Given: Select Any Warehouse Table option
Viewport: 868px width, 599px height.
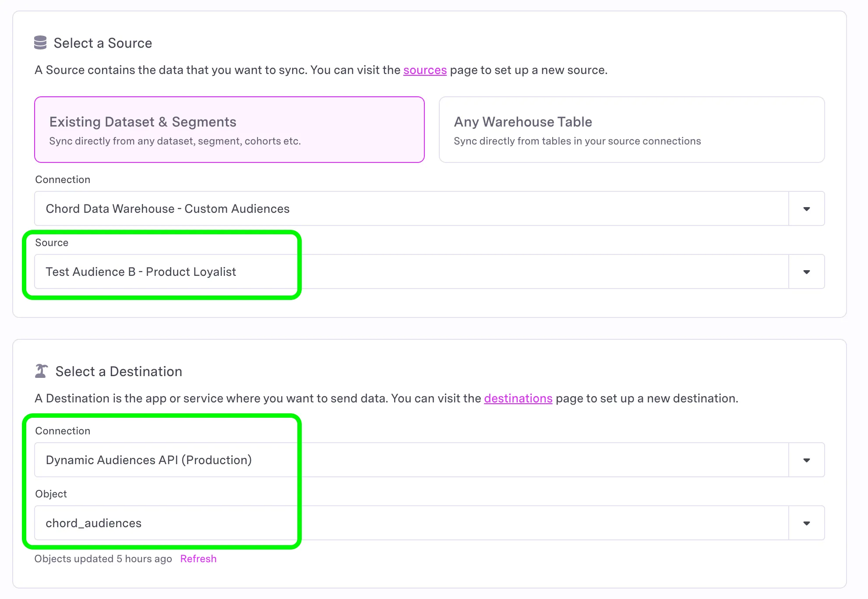Looking at the screenshot, I should (x=632, y=130).
